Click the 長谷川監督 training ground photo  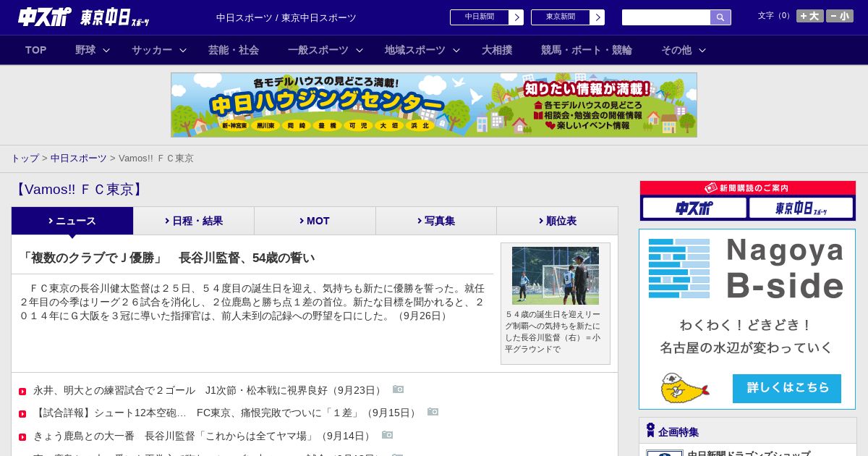coord(556,276)
